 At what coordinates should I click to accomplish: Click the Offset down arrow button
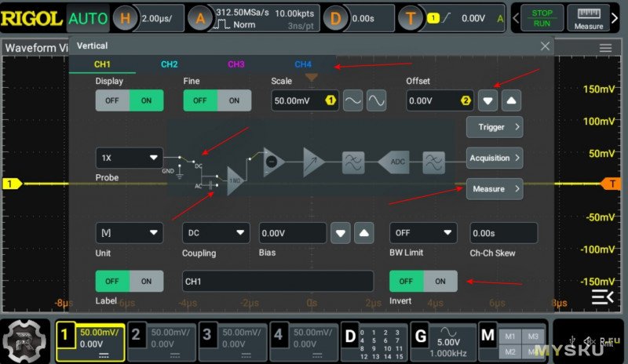pos(489,100)
